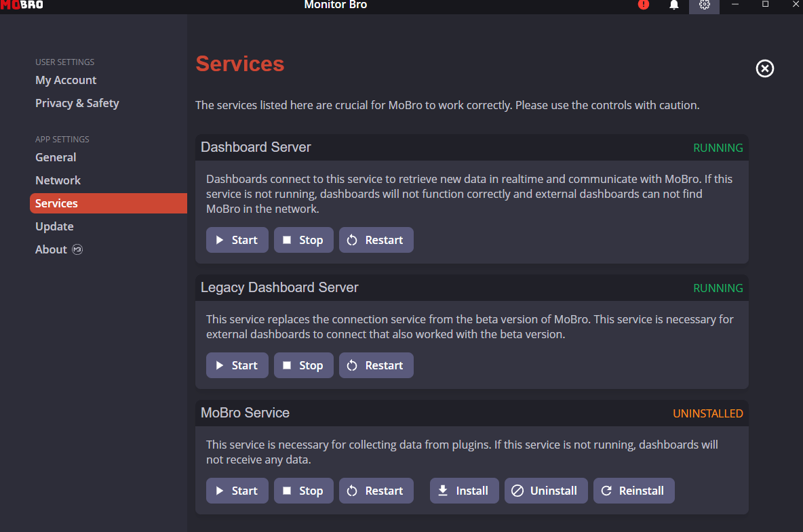Open My Account settings
This screenshot has height=532, width=803.
click(x=66, y=81)
